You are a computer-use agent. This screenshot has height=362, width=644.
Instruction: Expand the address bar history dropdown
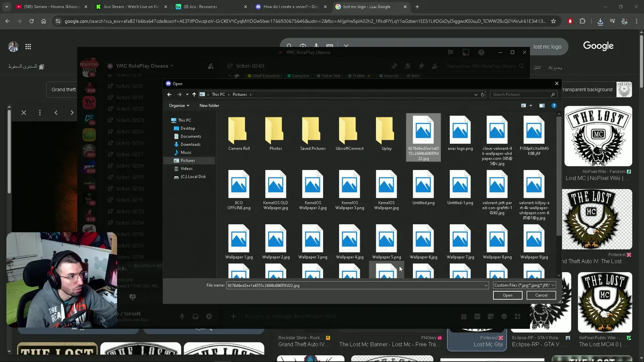coord(475,95)
